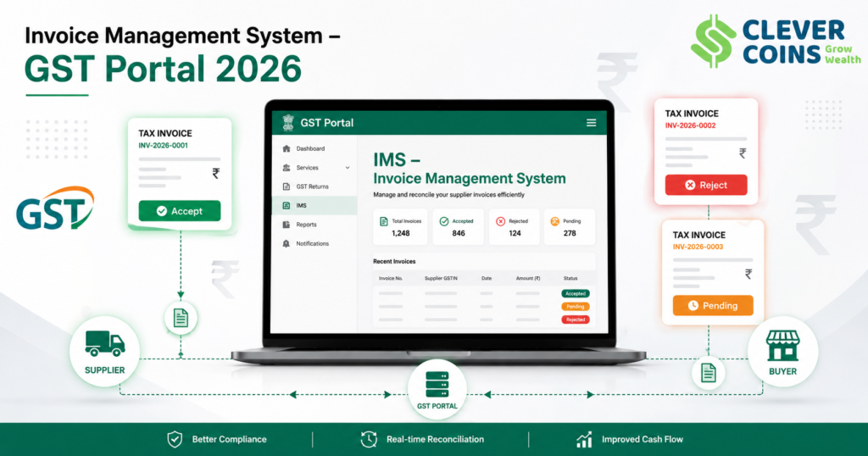Click the red Rejected status badge
Viewport: 868px width, 456px height.
coord(576,320)
